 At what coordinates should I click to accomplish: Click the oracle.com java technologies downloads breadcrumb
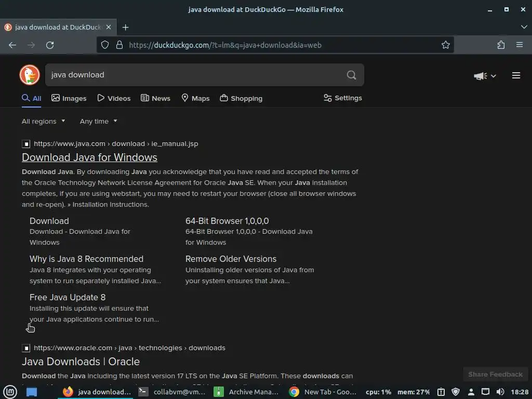click(x=129, y=348)
